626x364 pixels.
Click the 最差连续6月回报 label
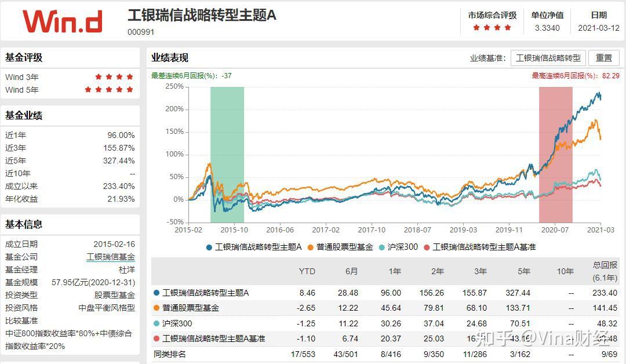[x=191, y=76]
